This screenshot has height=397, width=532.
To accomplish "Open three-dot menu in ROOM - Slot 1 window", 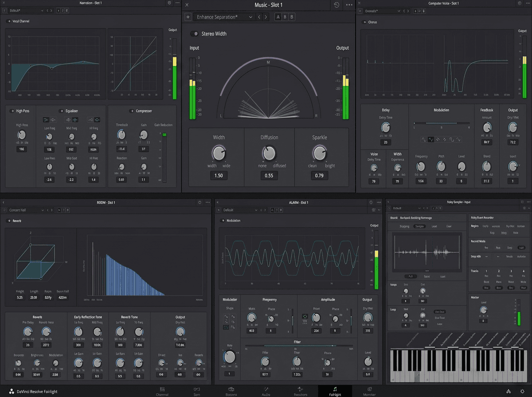I will click(x=207, y=202).
